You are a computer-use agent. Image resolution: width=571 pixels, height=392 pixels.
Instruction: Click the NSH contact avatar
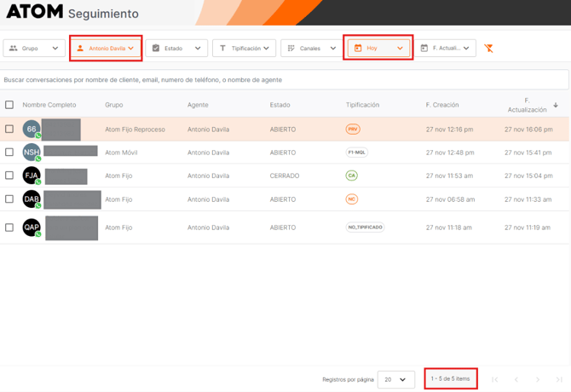coord(32,153)
